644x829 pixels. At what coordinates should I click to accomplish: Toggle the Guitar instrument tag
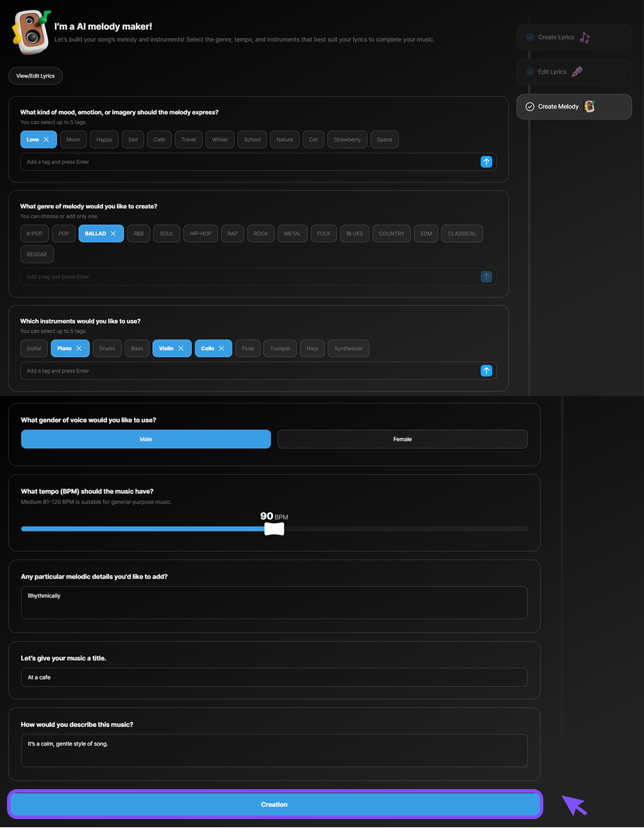point(34,349)
